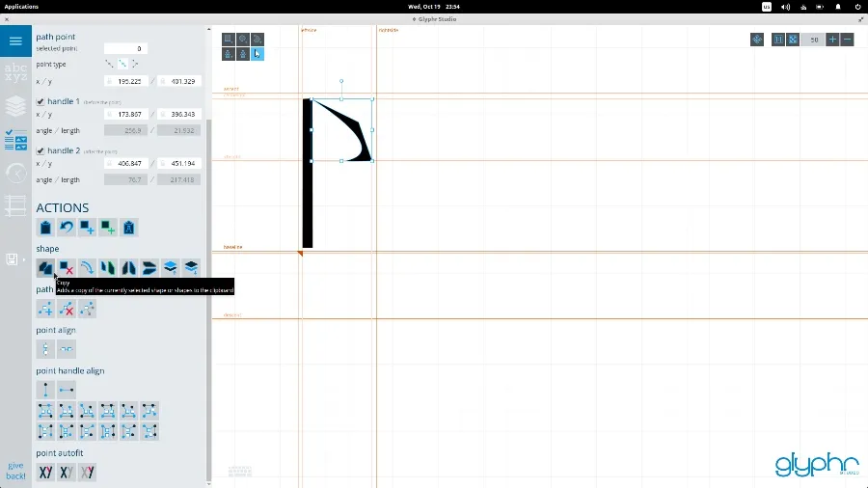Viewport: 868px width, 488px height.
Task: Click the attributes panel vertical scrollbar
Action: point(208,289)
